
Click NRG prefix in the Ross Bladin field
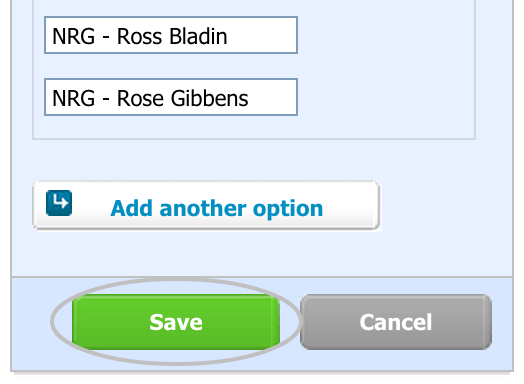coord(74,36)
